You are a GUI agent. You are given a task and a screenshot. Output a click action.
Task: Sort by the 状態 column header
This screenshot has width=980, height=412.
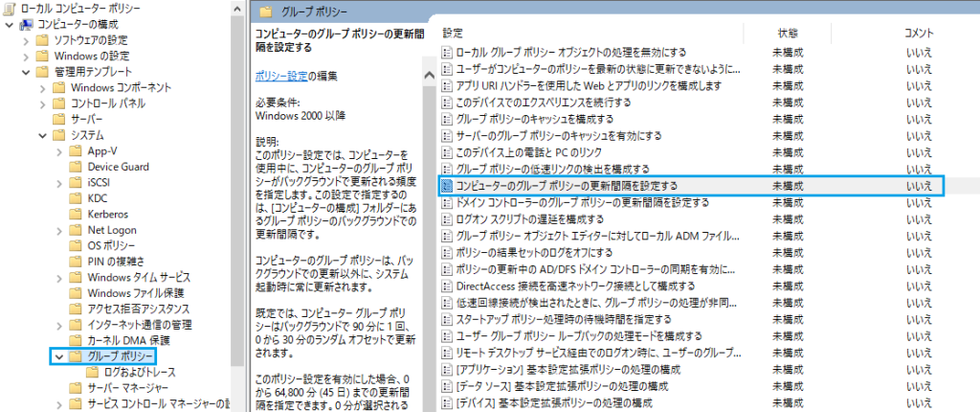tap(788, 33)
